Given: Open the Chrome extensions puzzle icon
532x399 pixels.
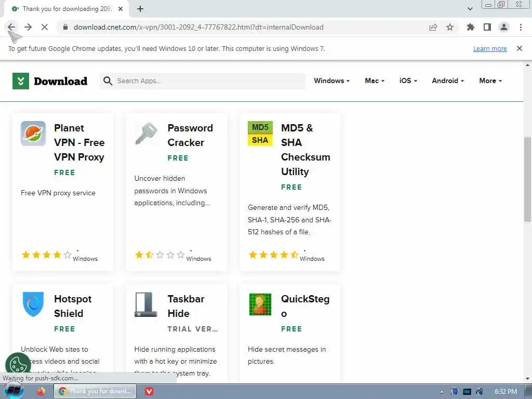Looking at the screenshot, I should [471, 27].
